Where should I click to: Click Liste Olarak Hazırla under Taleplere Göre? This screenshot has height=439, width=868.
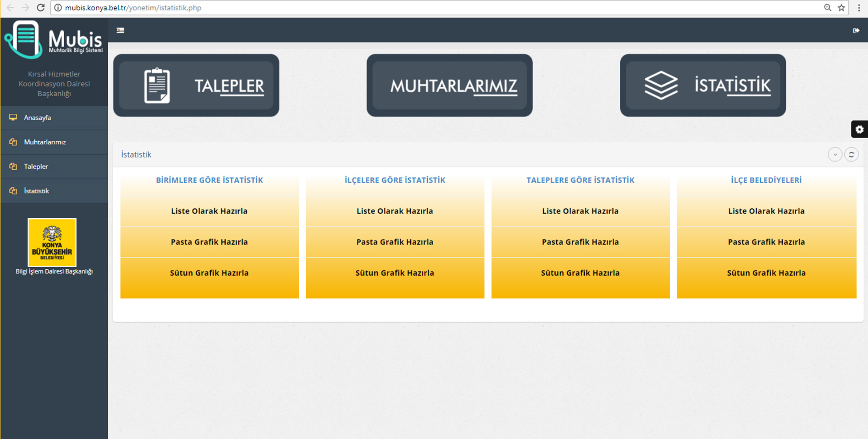[580, 211]
